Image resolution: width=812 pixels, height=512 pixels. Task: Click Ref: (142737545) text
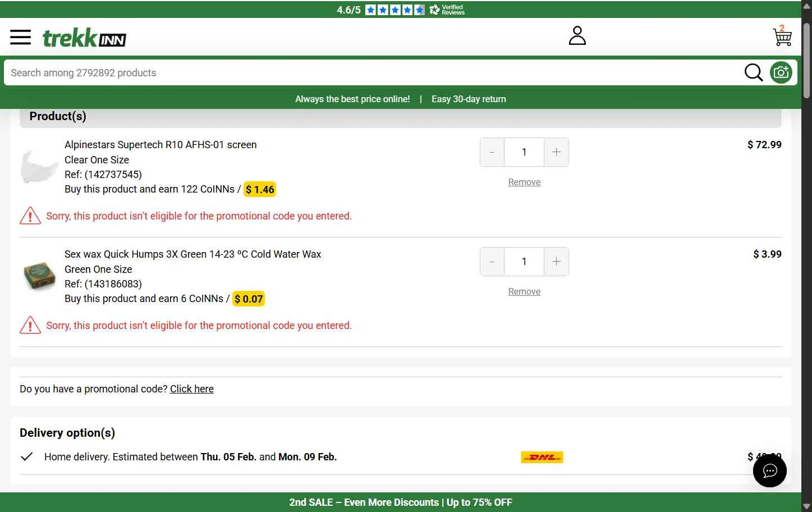103,175
